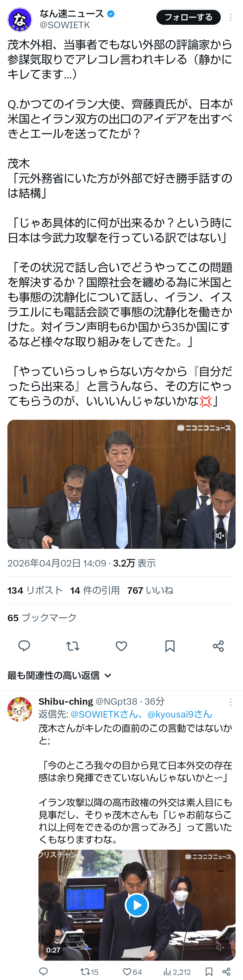This screenshot has height=980, width=243.
Task: Expand 最も関連性の高い返信 sort dropdown
Action: coord(59,675)
